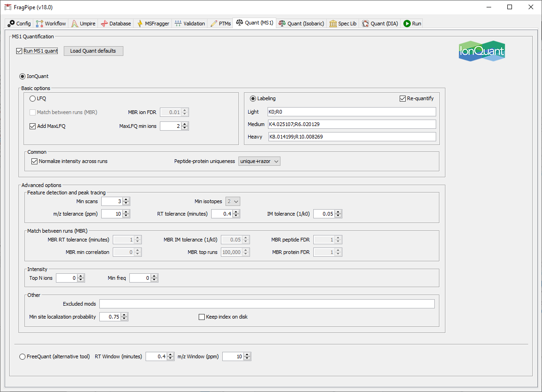Adjust Min freq spinner
This screenshot has height=392, width=542.
click(154, 278)
